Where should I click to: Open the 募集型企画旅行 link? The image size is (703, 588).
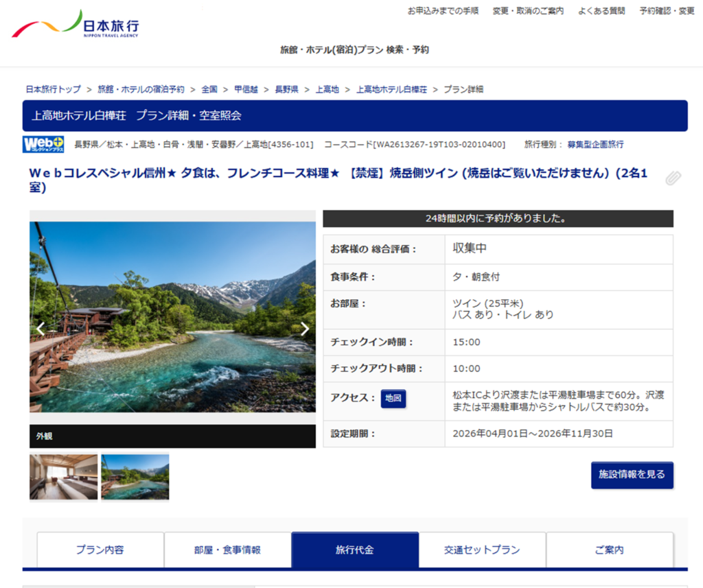pyautogui.click(x=595, y=144)
